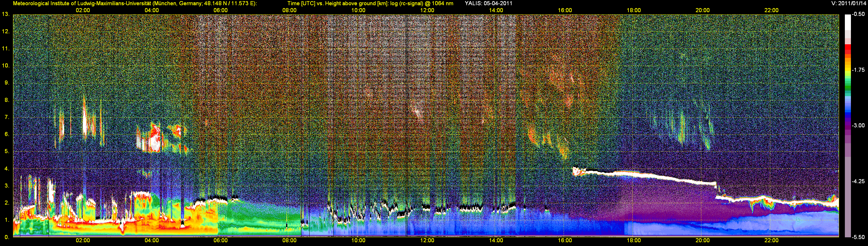Click the 'Time [UTC] vs. Height above ground' caption

370,3
